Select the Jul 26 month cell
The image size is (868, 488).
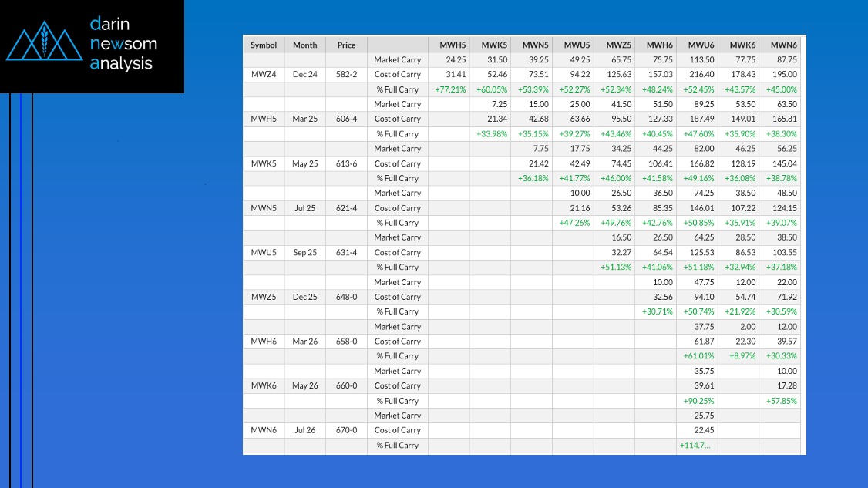pyautogui.click(x=305, y=430)
